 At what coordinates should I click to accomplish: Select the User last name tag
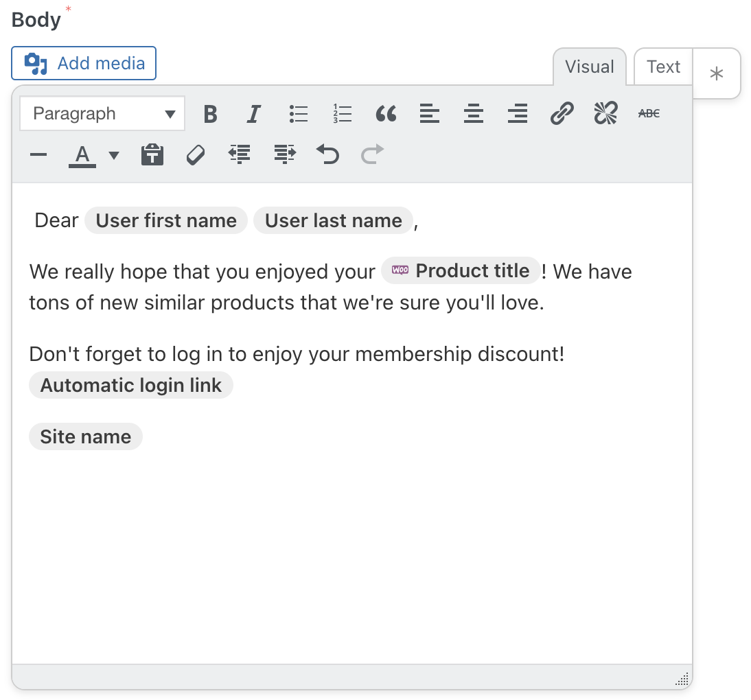(x=334, y=221)
